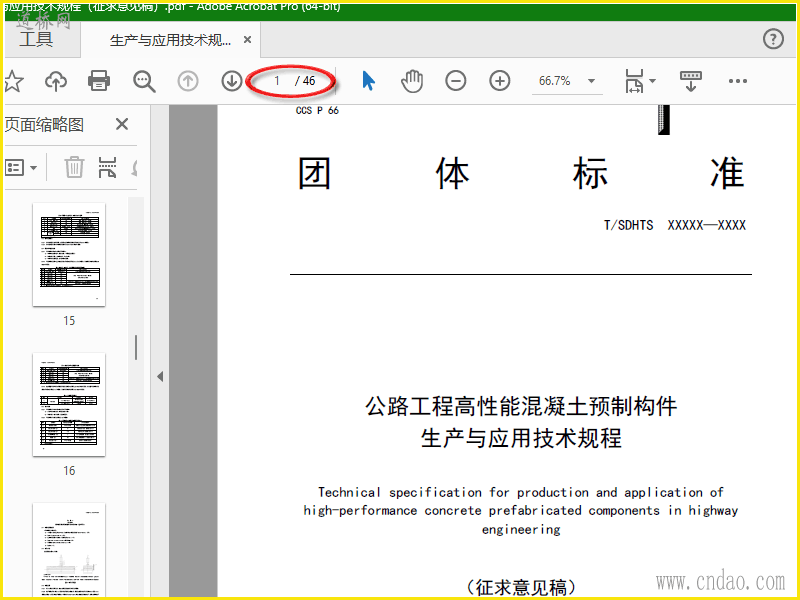The width and height of the screenshot is (800, 600).
Task: Click the （征求意见稿） text
Action: point(521,587)
